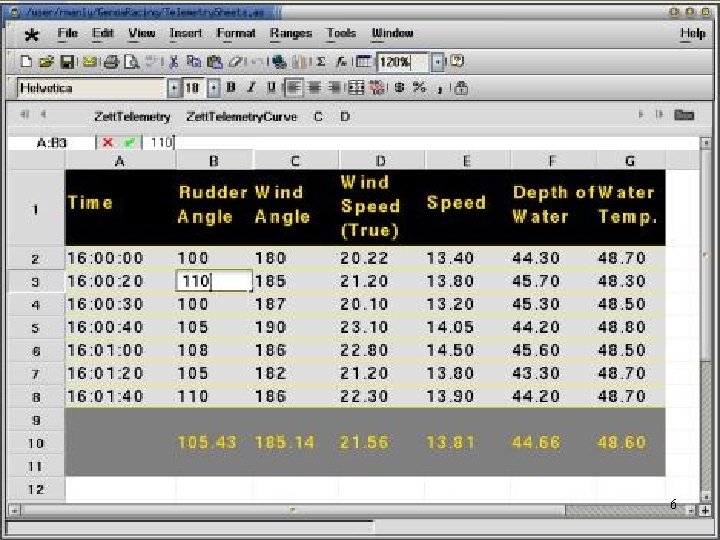This screenshot has height=540, width=720.
Task: Click the eraser clear icon
Action: click(235, 62)
